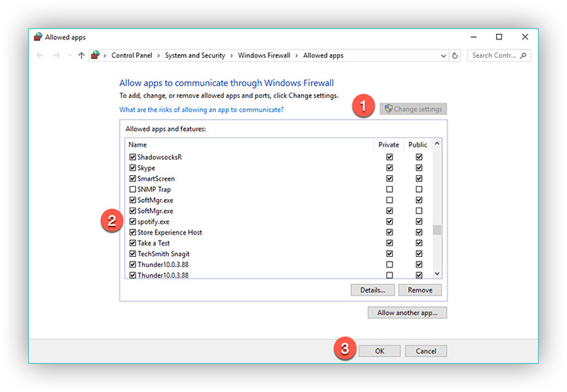Click the shield icon on Change settings

[x=388, y=109]
